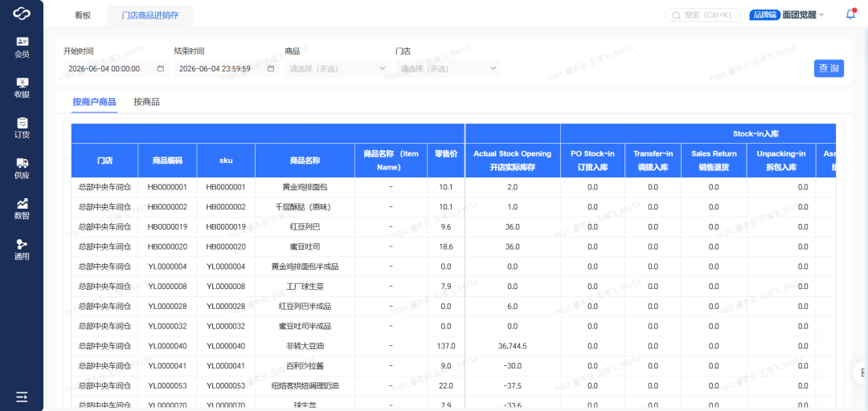
Task: Click the -37.5 opening stock value
Action: tap(513, 386)
